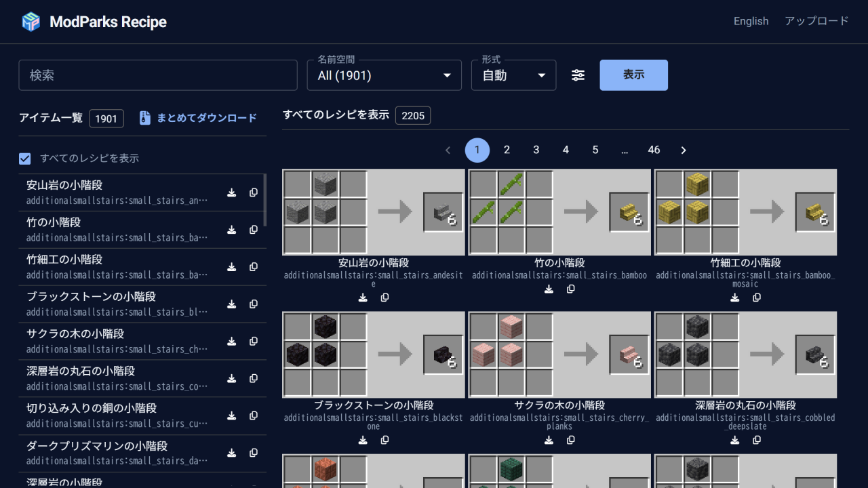
Task: Click the 表示 button
Action: click(x=634, y=75)
